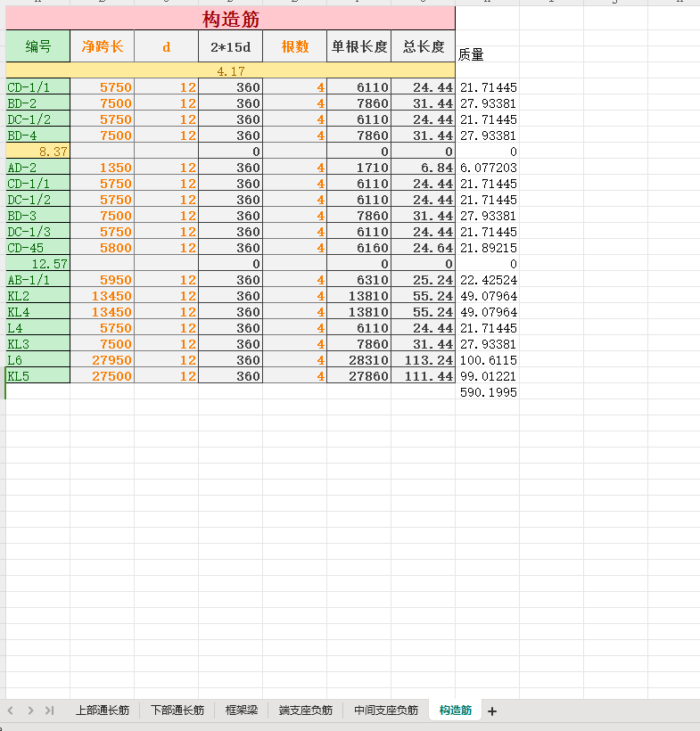Click the previous sheet arrow
Screen dimensions: 700x731
click(x=11, y=710)
